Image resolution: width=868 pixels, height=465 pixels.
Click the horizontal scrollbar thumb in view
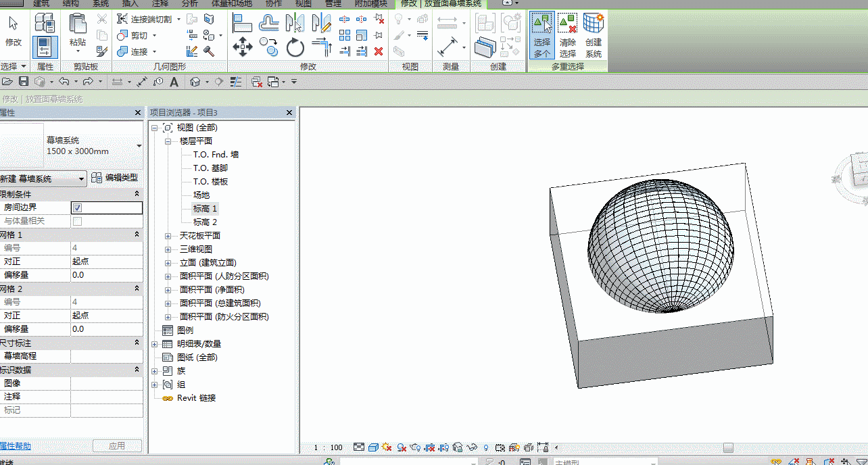click(728, 447)
